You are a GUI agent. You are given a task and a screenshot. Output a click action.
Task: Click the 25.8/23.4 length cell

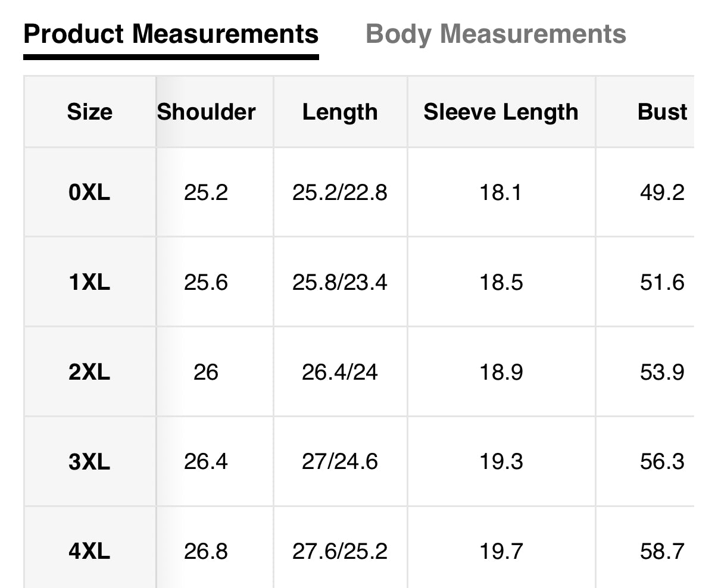[x=339, y=282]
